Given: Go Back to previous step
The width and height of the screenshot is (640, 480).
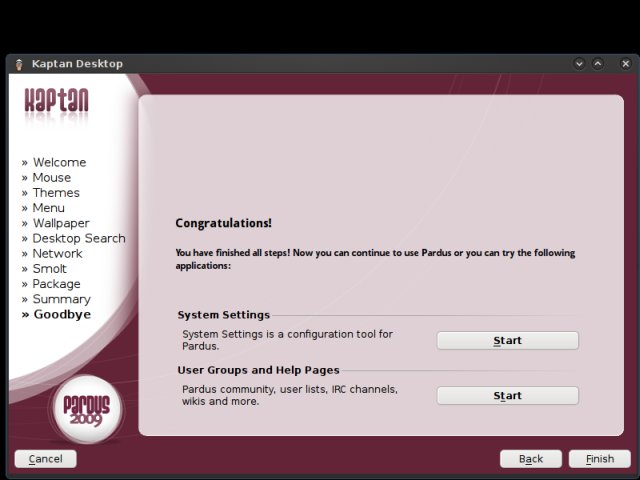Looking at the screenshot, I should pyautogui.click(x=531, y=459).
